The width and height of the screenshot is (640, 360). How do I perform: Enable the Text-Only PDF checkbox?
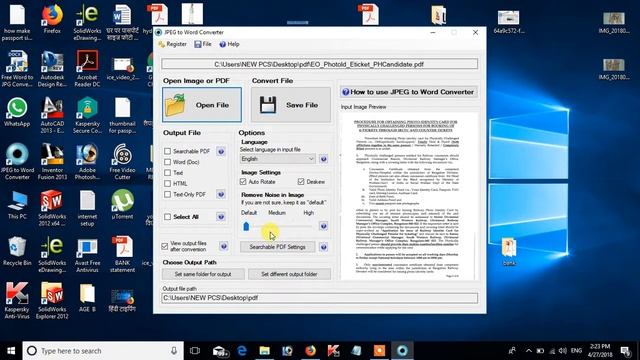(167, 194)
